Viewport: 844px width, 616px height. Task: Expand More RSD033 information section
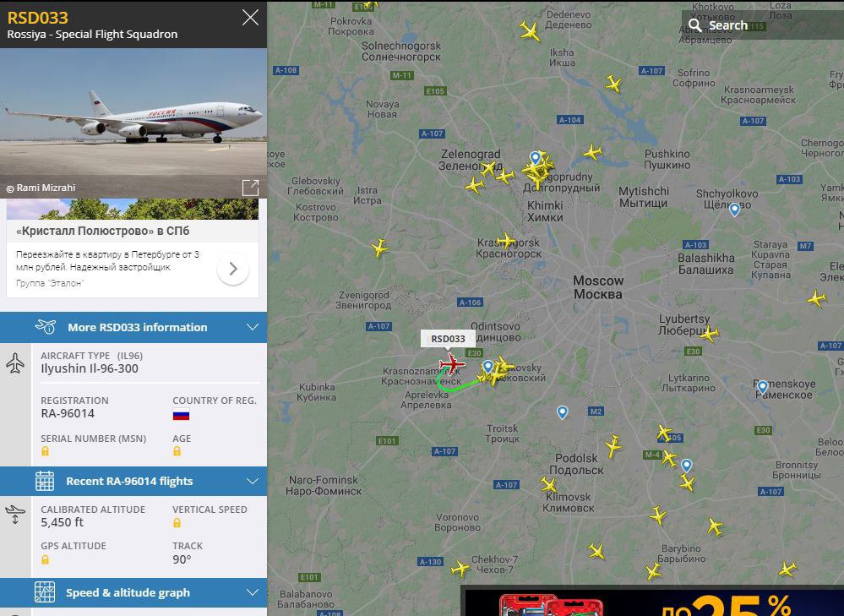click(133, 327)
